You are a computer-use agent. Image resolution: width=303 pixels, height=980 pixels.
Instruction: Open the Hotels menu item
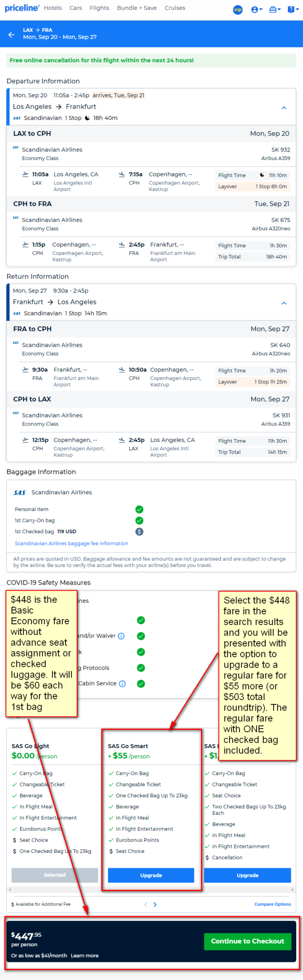pos(52,8)
